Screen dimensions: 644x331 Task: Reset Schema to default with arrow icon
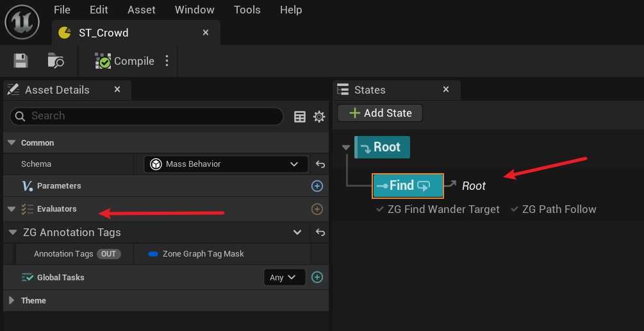[320, 164]
